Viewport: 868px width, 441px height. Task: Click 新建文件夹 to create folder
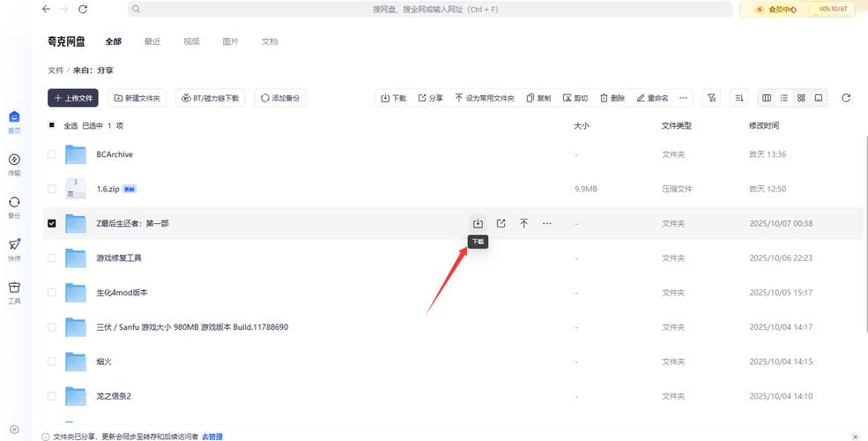[137, 98]
